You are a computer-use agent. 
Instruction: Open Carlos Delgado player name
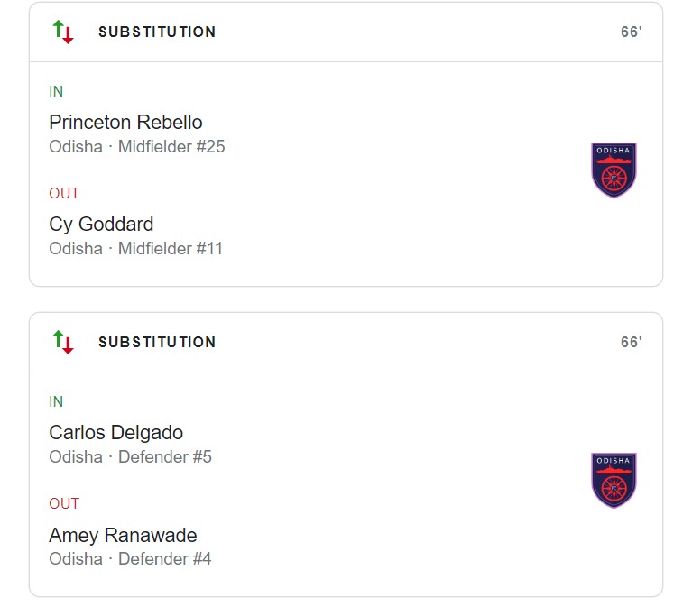click(x=115, y=433)
